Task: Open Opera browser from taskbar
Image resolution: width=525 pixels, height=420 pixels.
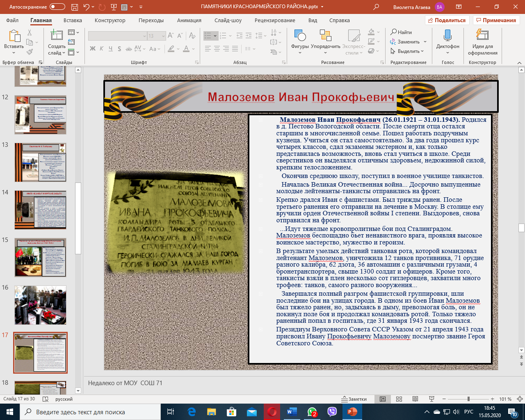Action: click(272, 412)
